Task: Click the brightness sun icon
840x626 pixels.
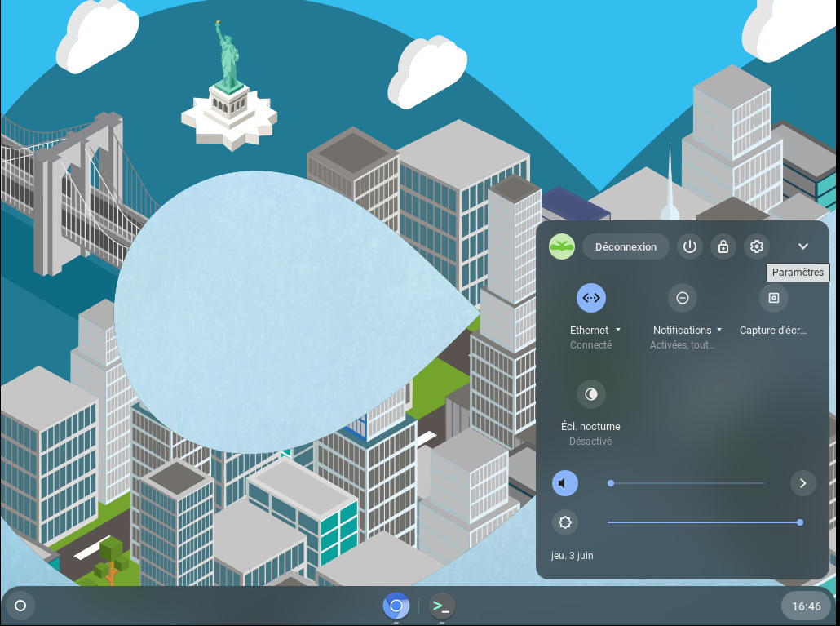Action: point(565,522)
